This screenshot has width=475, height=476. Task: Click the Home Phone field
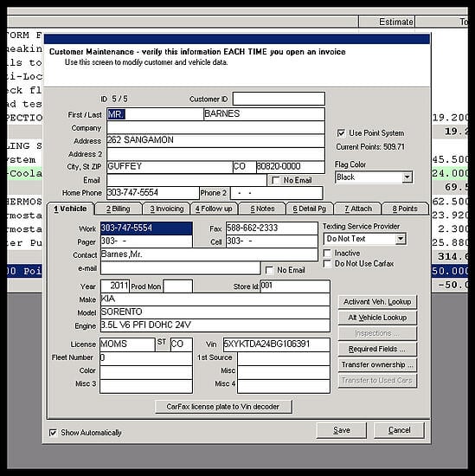pos(153,193)
